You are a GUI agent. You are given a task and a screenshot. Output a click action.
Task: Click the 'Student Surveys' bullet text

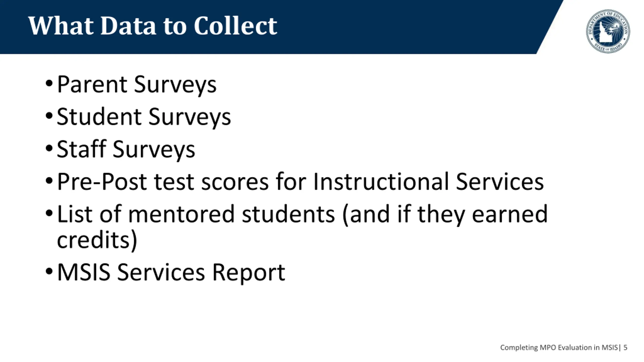[144, 117]
